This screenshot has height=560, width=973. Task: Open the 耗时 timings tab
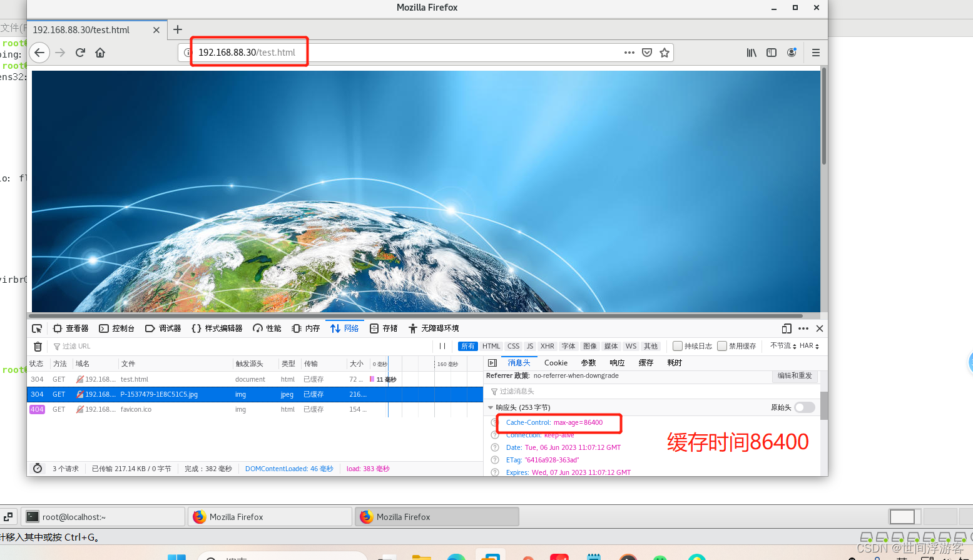(675, 363)
